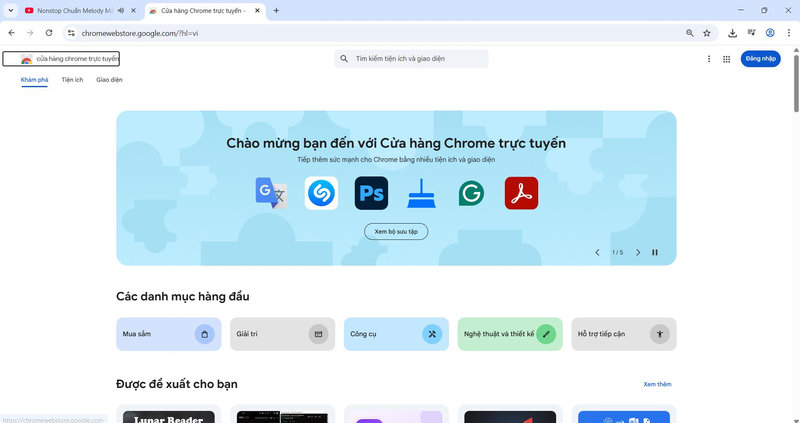Click the browser forward arrow
800x423 pixels.
point(30,33)
